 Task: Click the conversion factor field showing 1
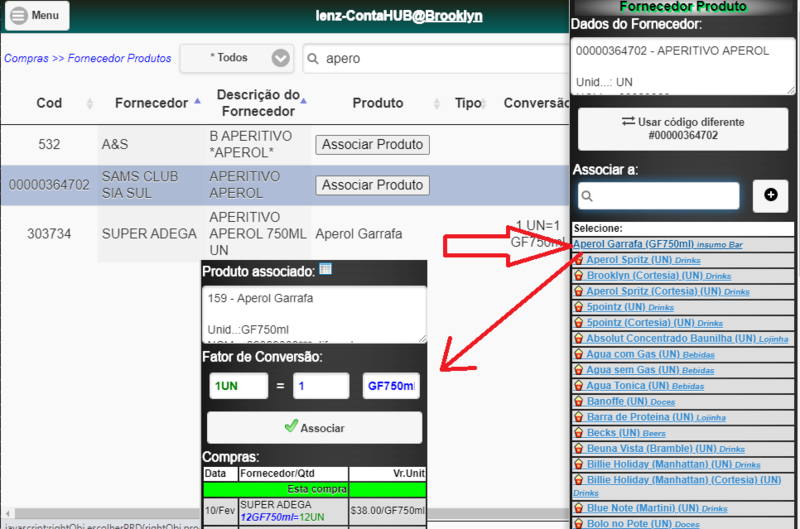click(x=321, y=386)
